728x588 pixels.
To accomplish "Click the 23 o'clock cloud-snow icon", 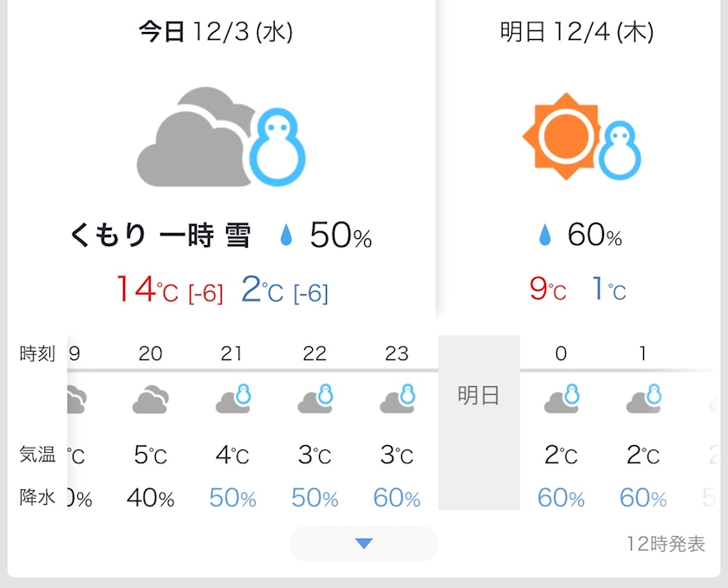I will pos(397,399).
